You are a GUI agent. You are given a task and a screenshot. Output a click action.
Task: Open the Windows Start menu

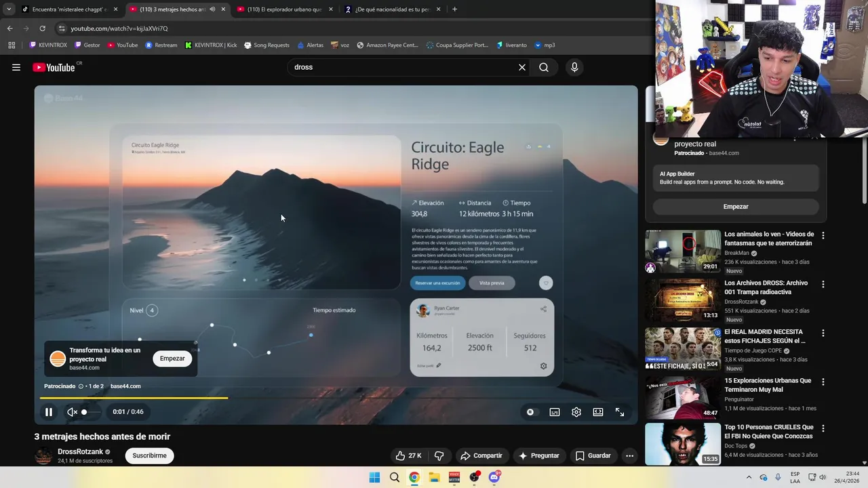tap(374, 477)
